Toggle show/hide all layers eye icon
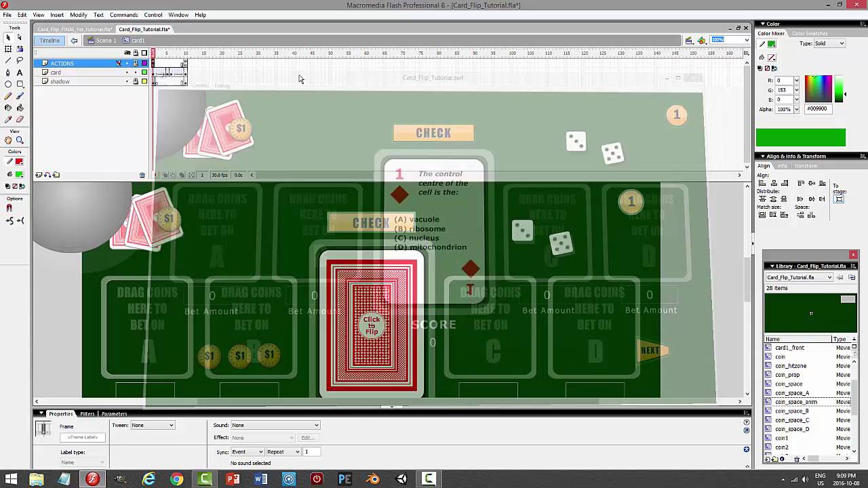Image resolution: width=868 pixels, height=488 pixels. coord(127,53)
